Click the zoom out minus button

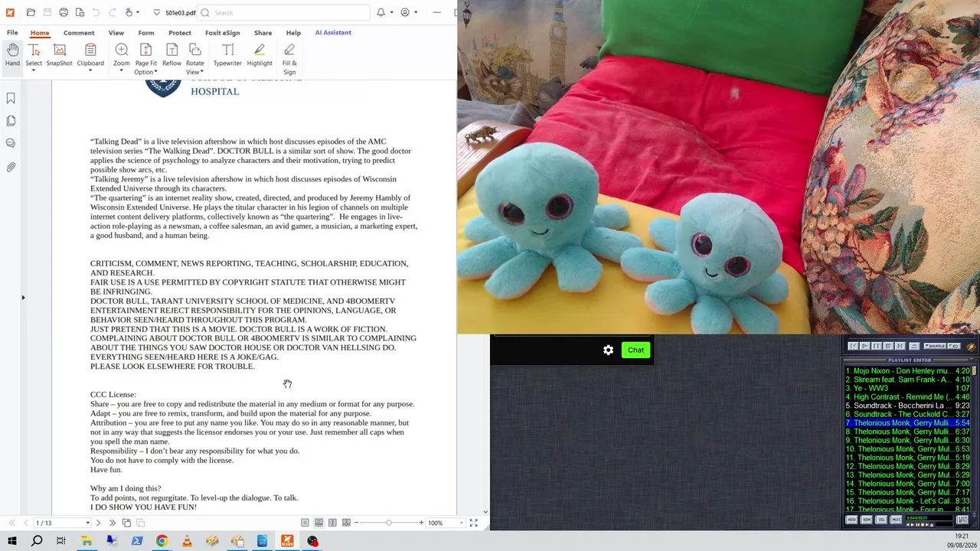click(357, 523)
